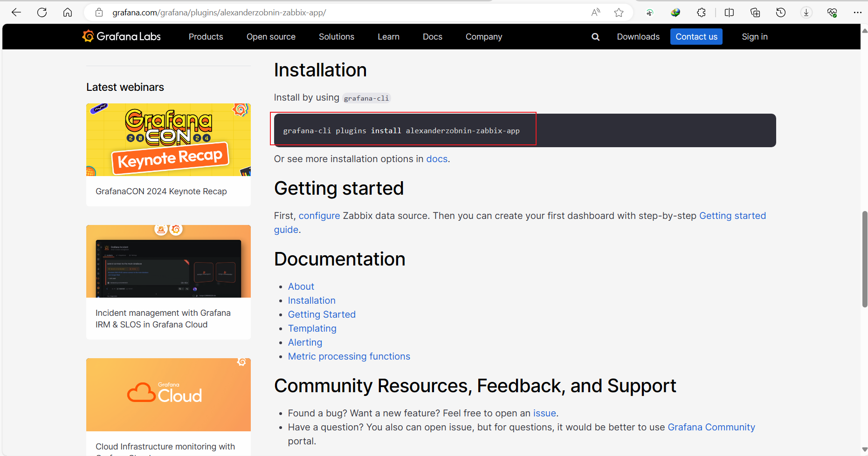Click the grafana-cli install command text
Viewport: 868px width, 456px height.
(401, 131)
